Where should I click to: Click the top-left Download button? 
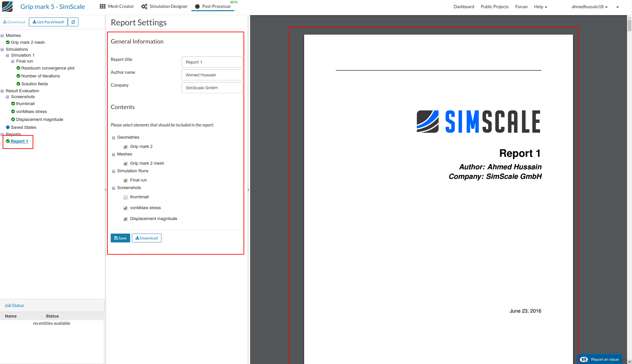[14, 22]
